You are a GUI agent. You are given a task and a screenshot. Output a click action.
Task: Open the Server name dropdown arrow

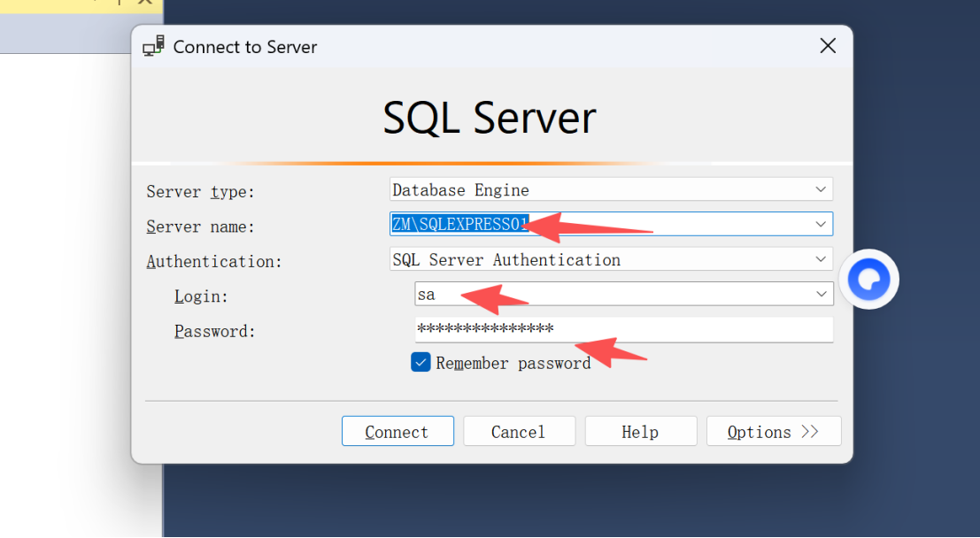click(x=821, y=225)
